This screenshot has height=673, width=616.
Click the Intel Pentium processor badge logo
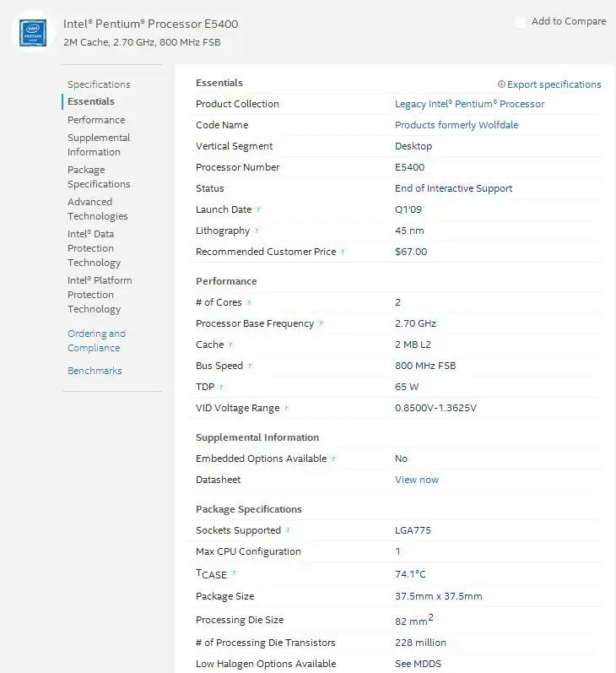click(33, 33)
